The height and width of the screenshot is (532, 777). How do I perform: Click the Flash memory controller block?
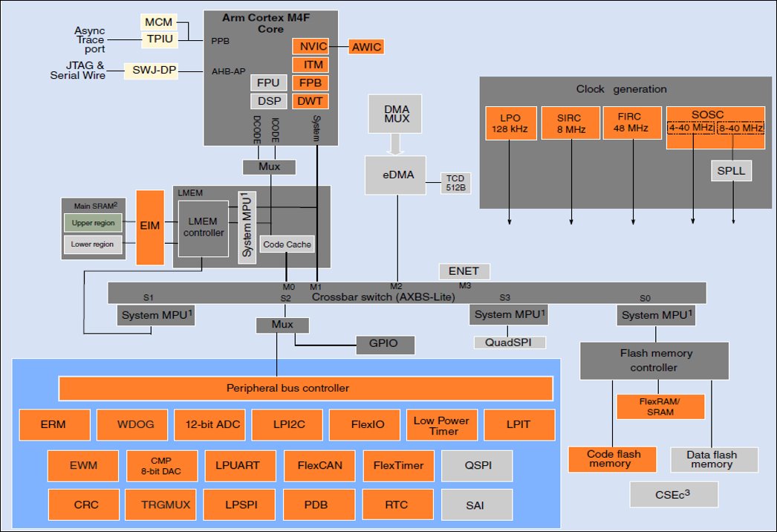tap(655, 360)
